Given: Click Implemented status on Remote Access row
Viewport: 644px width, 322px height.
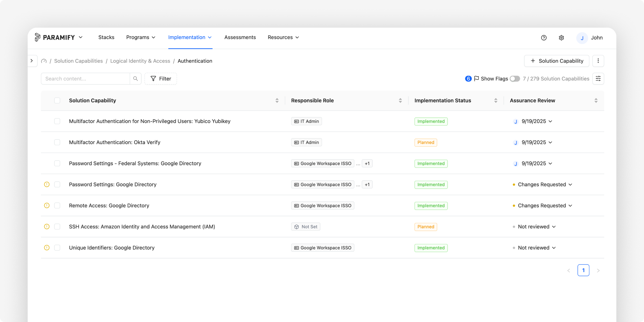Looking at the screenshot, I should click(431, 206).
